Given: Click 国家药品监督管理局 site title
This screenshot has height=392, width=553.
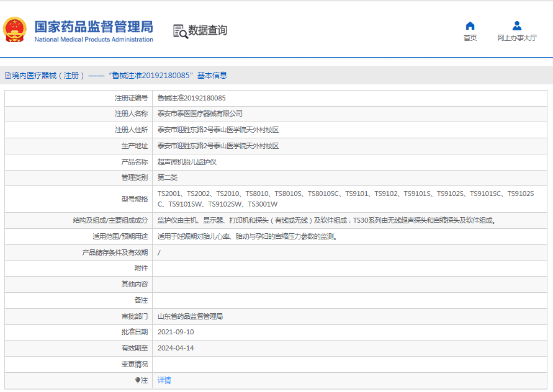Looking at the screenshot, I should coord(94,27).
